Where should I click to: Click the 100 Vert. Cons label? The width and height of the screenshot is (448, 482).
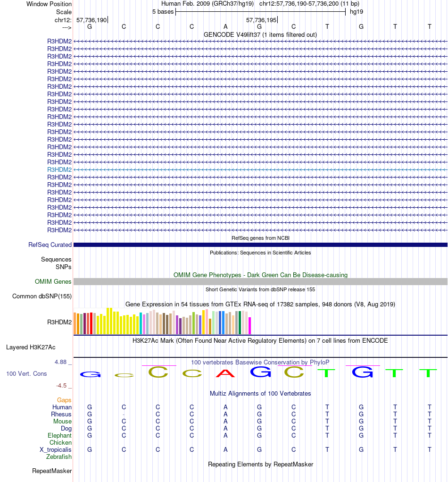[x=26, y=374]
